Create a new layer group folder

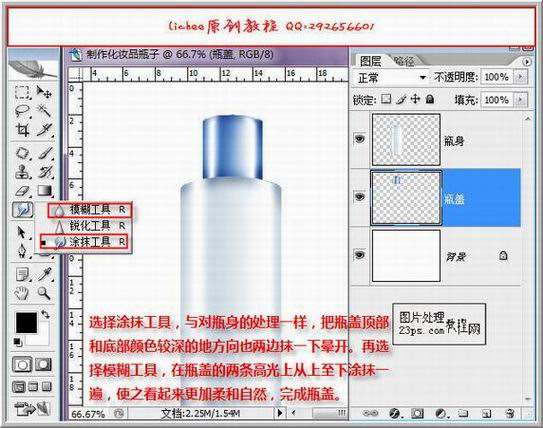point(463,413)
